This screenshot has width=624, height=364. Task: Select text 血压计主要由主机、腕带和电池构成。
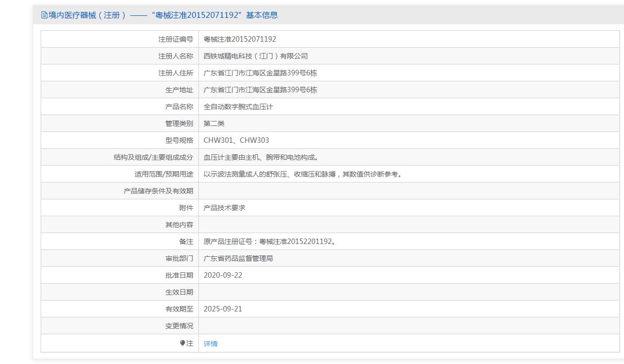(262, 157)
